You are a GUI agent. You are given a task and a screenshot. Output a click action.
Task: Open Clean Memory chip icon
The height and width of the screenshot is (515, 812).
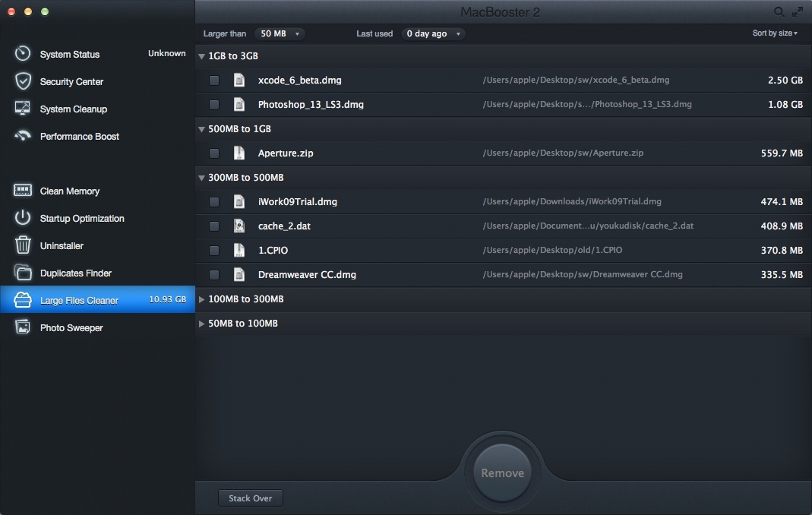pos(23,191)
